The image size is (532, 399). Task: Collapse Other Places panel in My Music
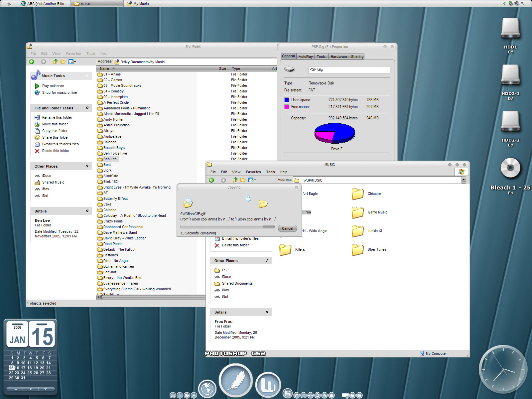(x=87, y=166)
